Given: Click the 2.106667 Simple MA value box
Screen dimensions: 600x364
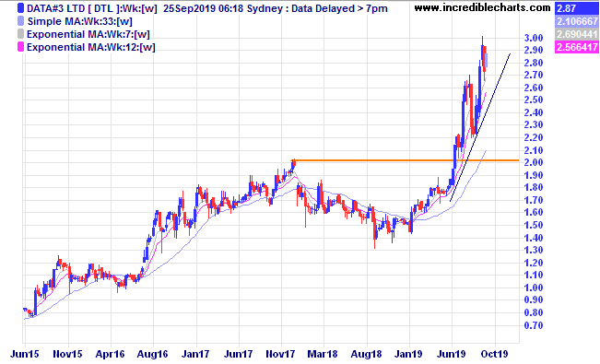Looking at the screenshot, I should pyautogui.click(x=577, y=21).
